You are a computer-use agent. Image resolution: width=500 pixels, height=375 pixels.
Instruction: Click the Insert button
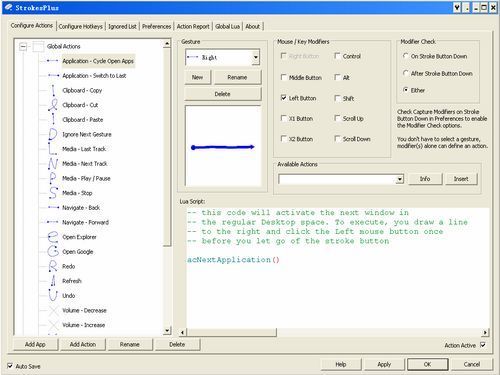[x=461, y=179]
